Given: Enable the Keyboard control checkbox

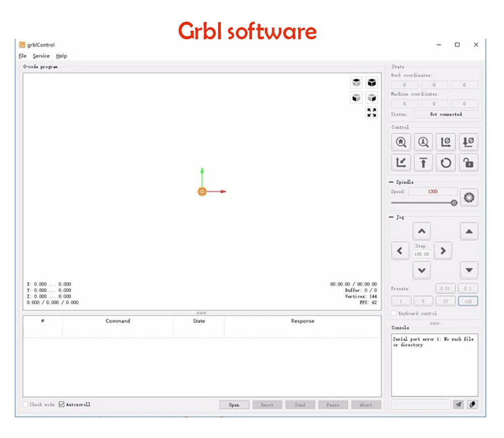Looking at the screenshot, I should pyautogui.click(x=394, y=313).
